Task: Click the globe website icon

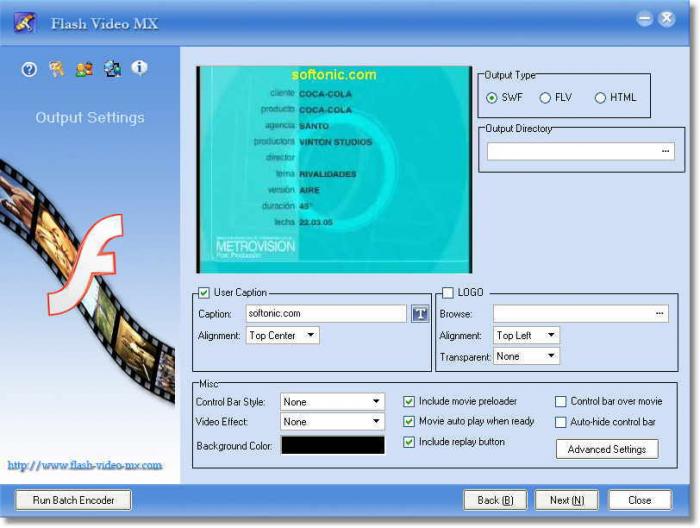Action: click(x=112, y=69)
